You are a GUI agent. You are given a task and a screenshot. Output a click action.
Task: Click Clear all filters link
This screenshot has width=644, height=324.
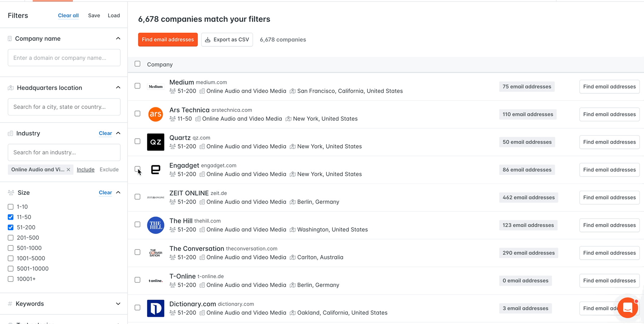(68, 15)
